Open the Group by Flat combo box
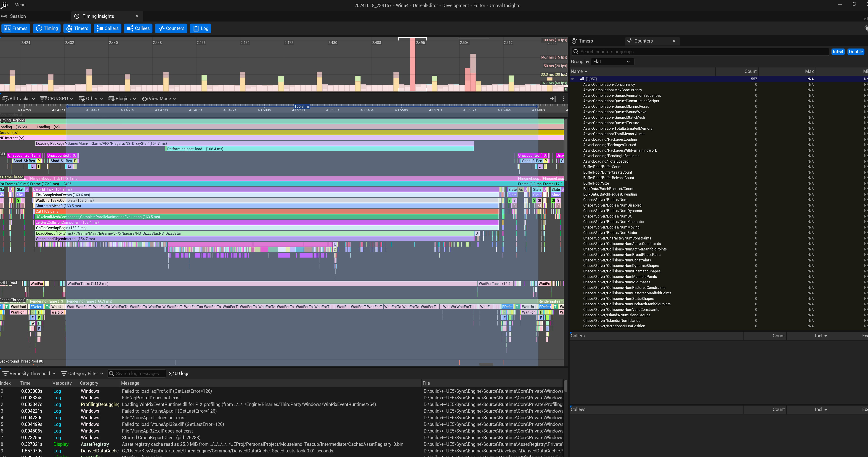 612,61
